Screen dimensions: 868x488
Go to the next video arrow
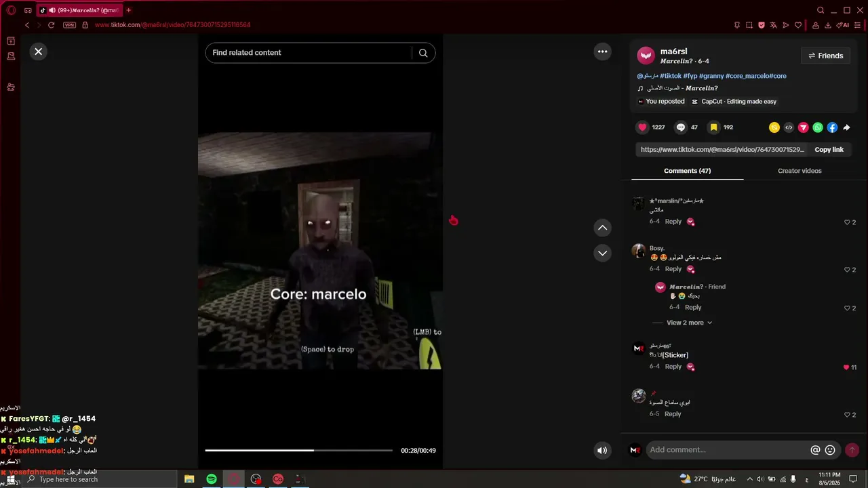[x=602, y=253]
